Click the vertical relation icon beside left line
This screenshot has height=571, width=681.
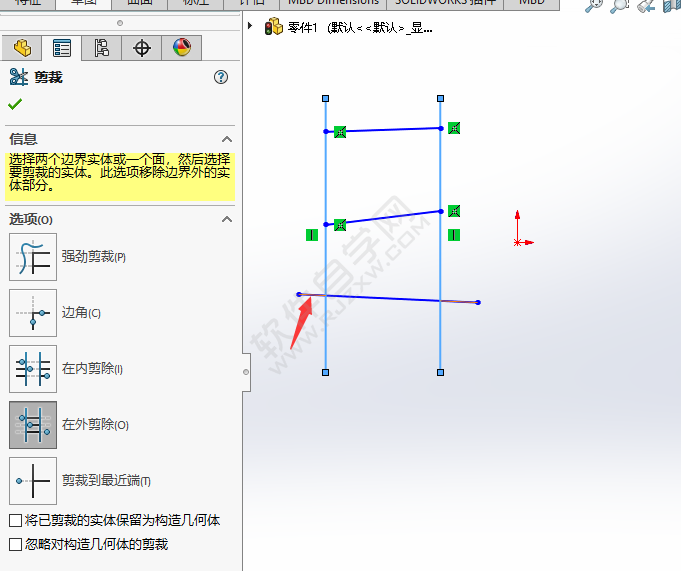click(312, 235)
